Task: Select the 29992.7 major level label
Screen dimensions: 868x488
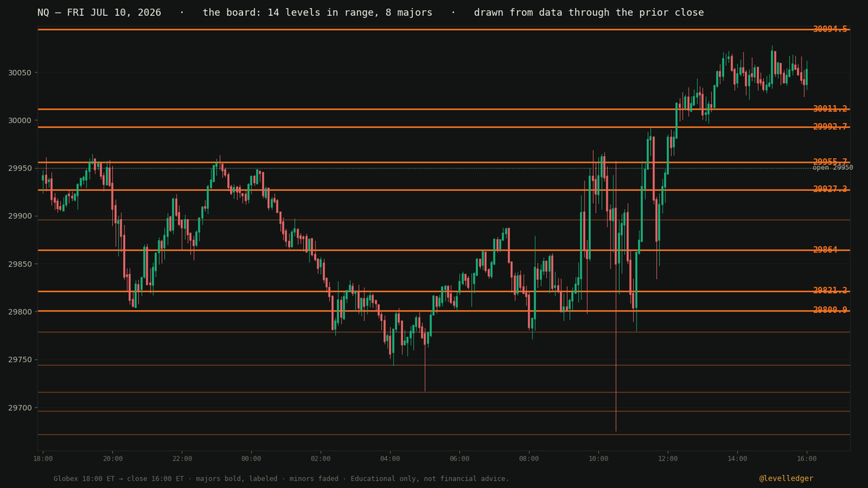Action: click(830, 127)
